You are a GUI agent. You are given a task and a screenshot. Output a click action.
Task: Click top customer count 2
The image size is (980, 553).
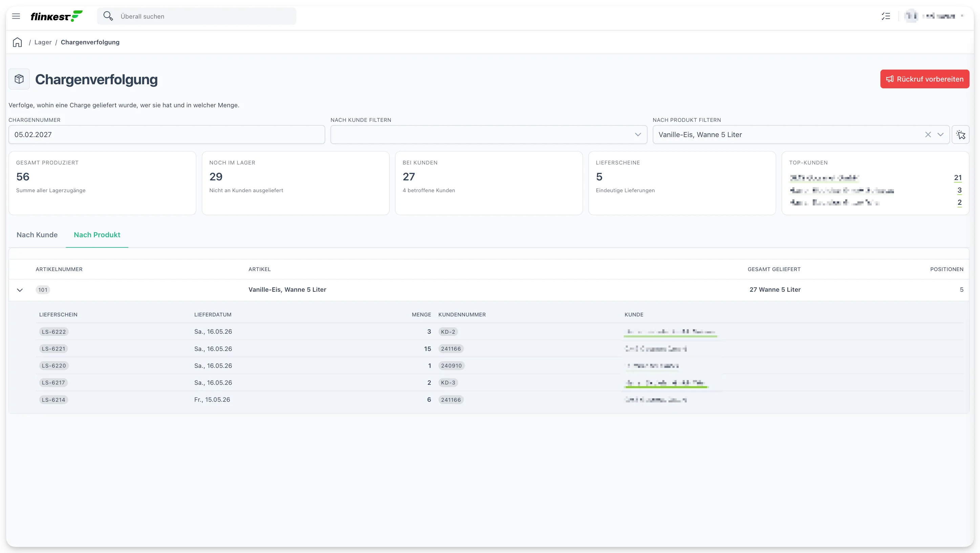959,202
